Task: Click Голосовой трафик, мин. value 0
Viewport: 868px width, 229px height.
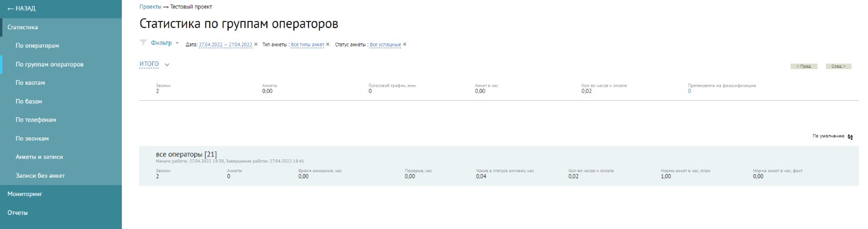Action: tap(370, 91)
